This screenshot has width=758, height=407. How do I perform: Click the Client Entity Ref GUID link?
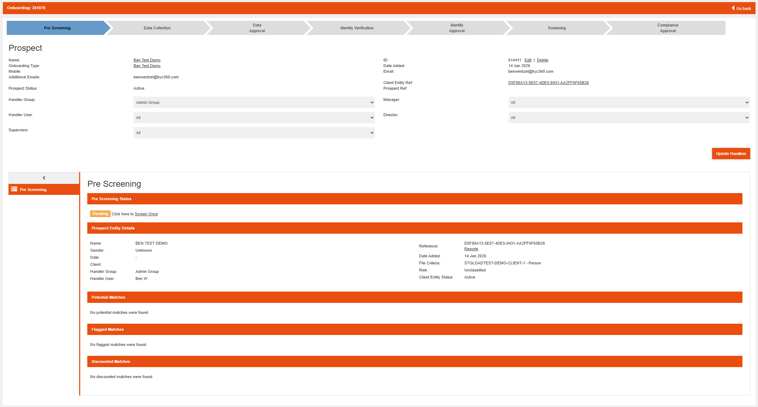pyautogui.click(x=548, y=83)
